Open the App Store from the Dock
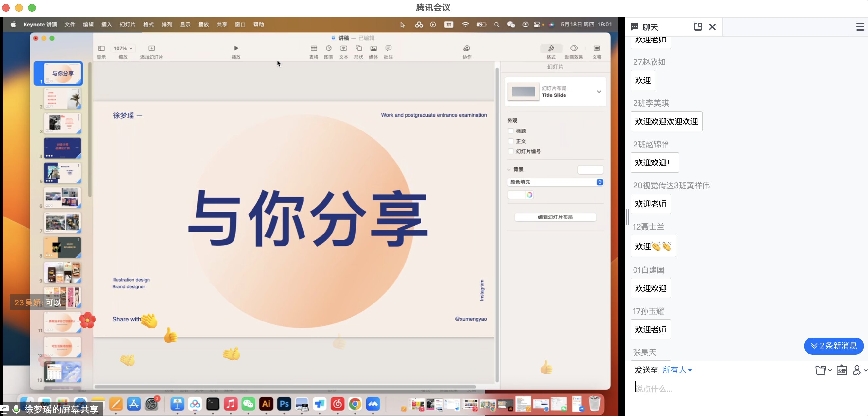This screenshot has width=868, height=416. [134, 404]
